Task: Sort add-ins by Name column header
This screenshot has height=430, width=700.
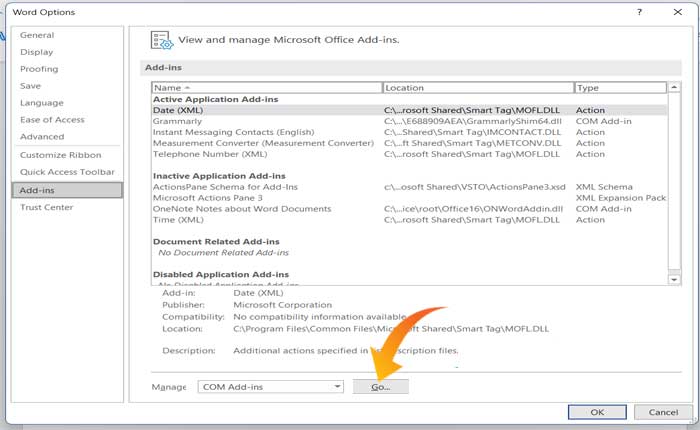Action: tap(266, 88)
